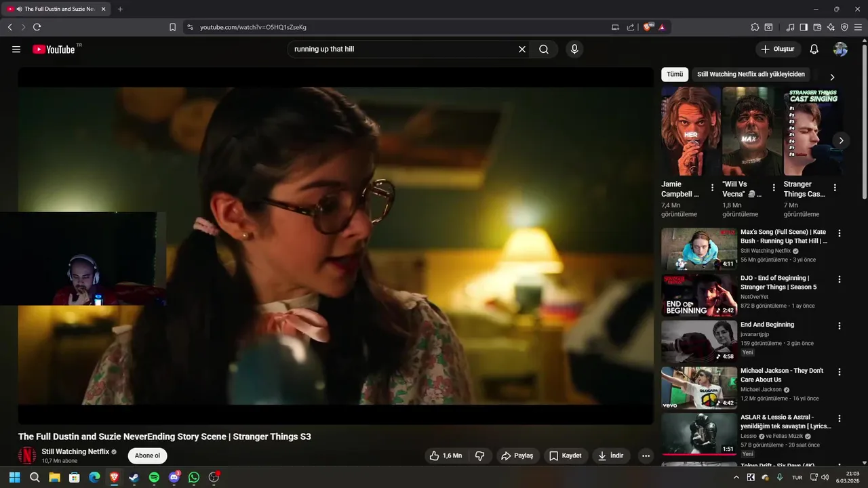Open the YouTube notifications bell
The height and width of the screenshot is (488, 868).
point(814,49)
